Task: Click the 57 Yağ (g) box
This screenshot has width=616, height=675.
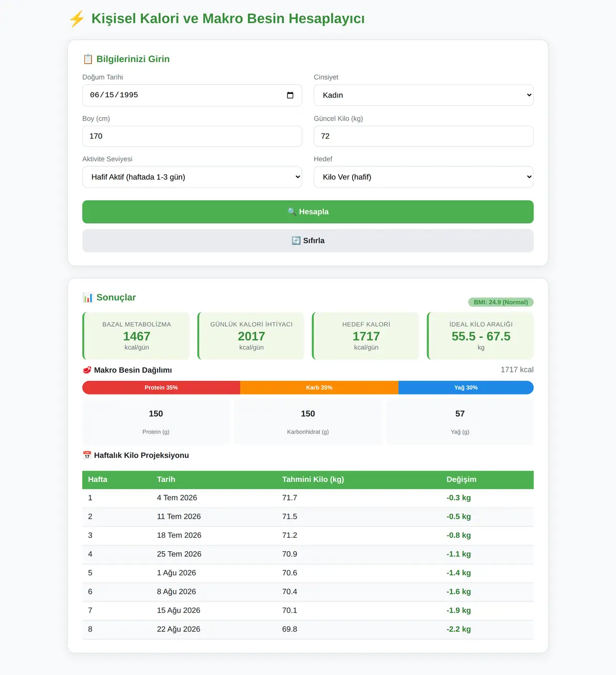Action: [x=460, y=422]
